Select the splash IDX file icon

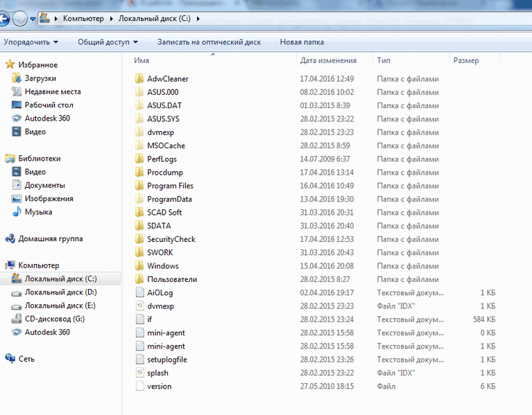coord(140,373)
